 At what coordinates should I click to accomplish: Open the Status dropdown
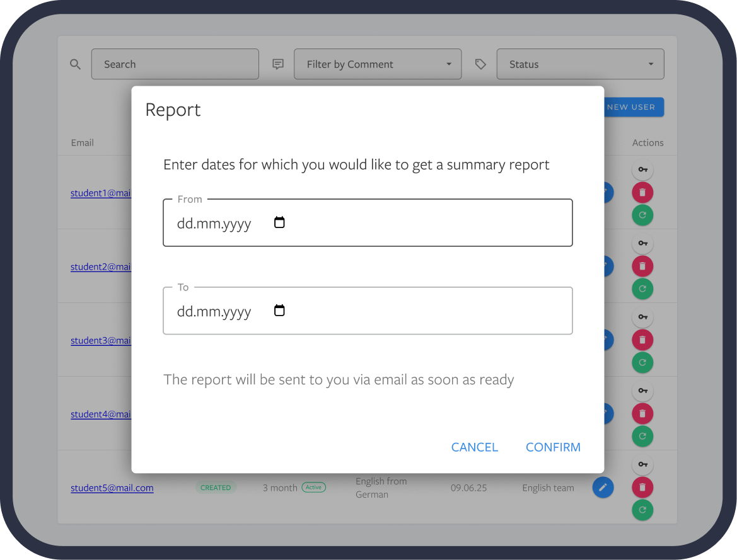[579, 64]
